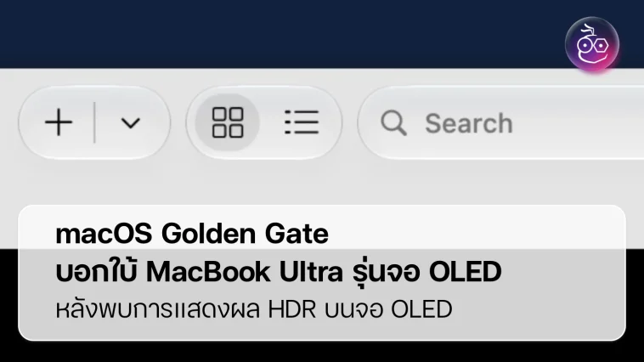Click the magnifying glass search icon
The image size is (644, 362).
(x=393, y=123)
